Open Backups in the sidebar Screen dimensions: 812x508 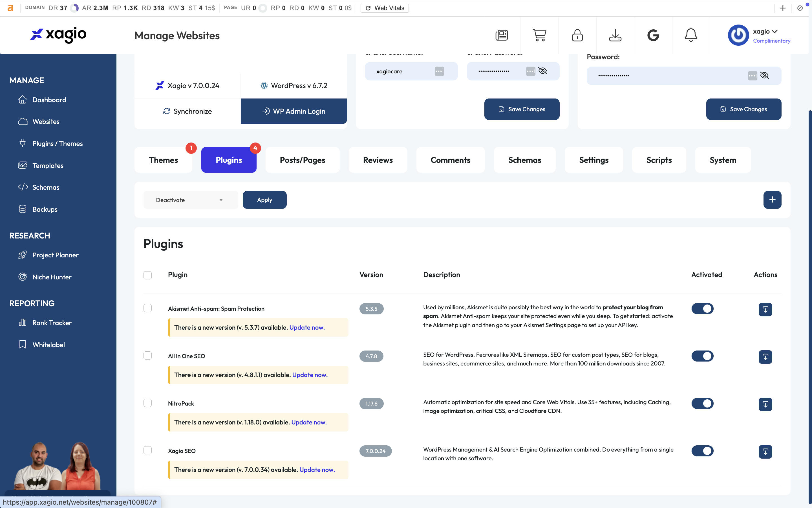tap(38, 209)
